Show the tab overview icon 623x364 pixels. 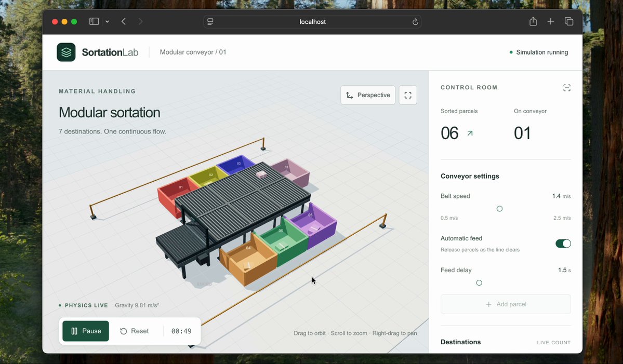[x=568, y=21]
